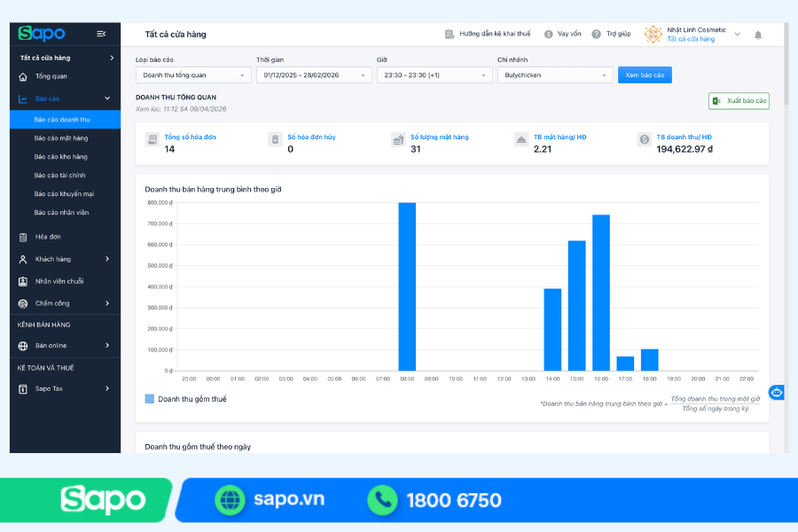The height and width of the screenshot is (532, 798).
Task: Open the blue support chat bubble
Action: [777, 392]
